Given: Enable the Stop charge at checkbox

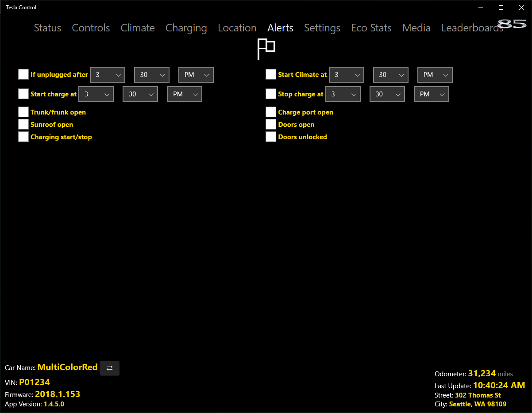Looking at the screenshot, I should 271,94.
